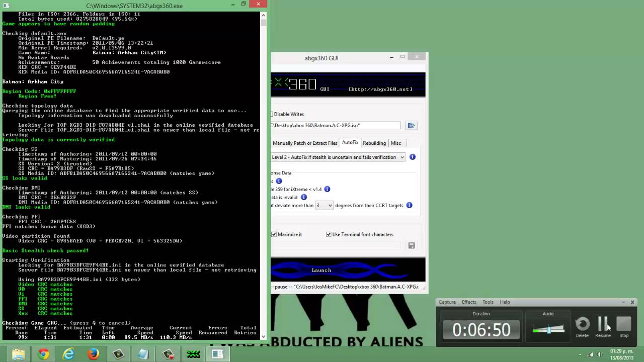Show info beside 'CCRT targets'
The width and height of the screenshot is (644, 362).
[x=409, y=205]
